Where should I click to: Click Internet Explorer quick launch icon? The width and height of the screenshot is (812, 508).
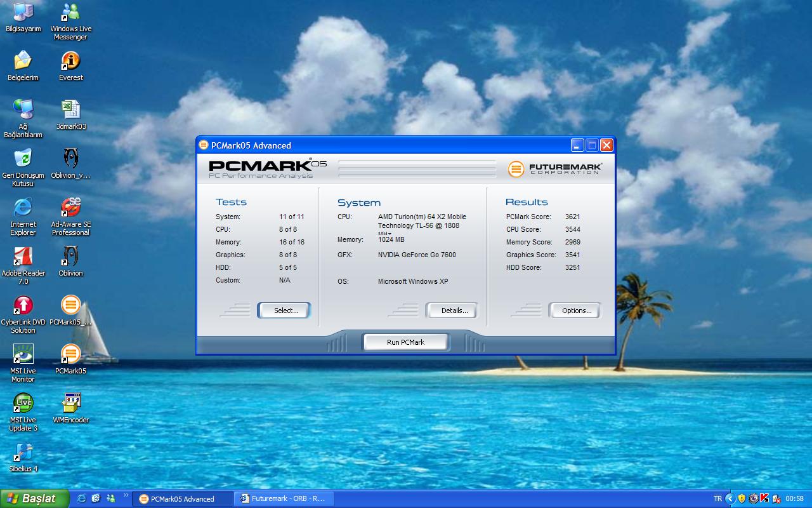click(x=81, y=498)
